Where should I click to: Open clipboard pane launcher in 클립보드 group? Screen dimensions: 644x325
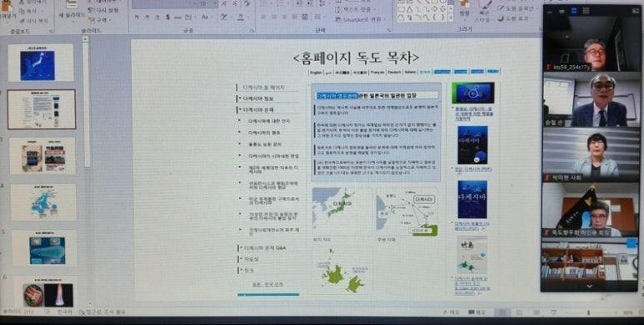click(52, 31)
